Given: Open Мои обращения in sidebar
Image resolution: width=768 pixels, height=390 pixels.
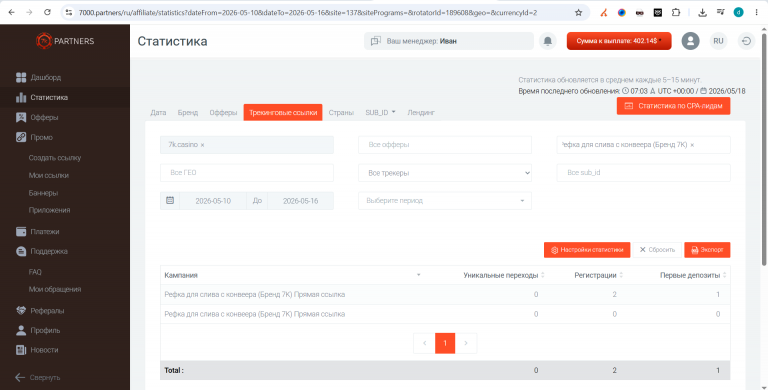Looking at the screenshot, I should point(55,289).
